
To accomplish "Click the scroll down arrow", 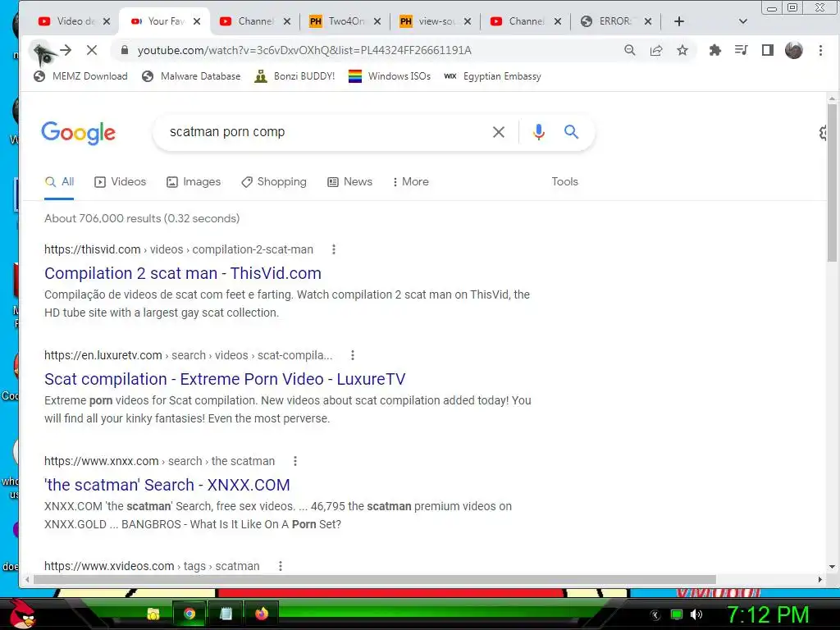I will coord(832,567).
